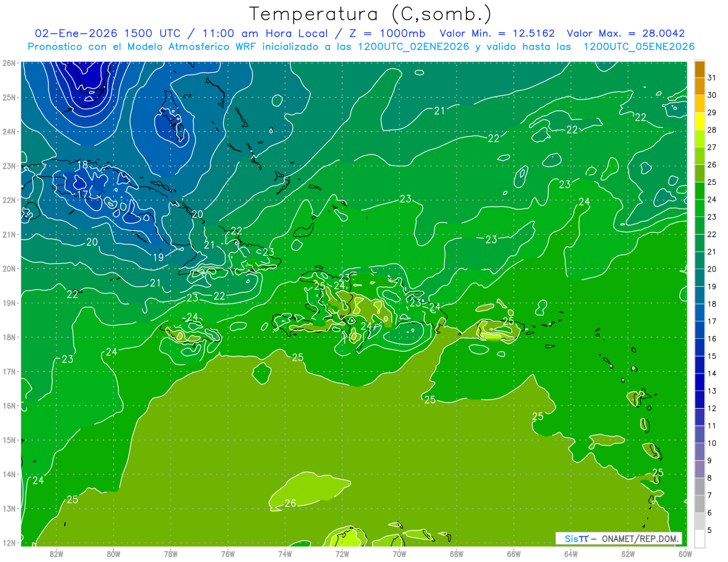Screen dimensions: 728x562
Task: Click the date text '02-Ene-2026 1500 UTC'
Action: (107, 33)
